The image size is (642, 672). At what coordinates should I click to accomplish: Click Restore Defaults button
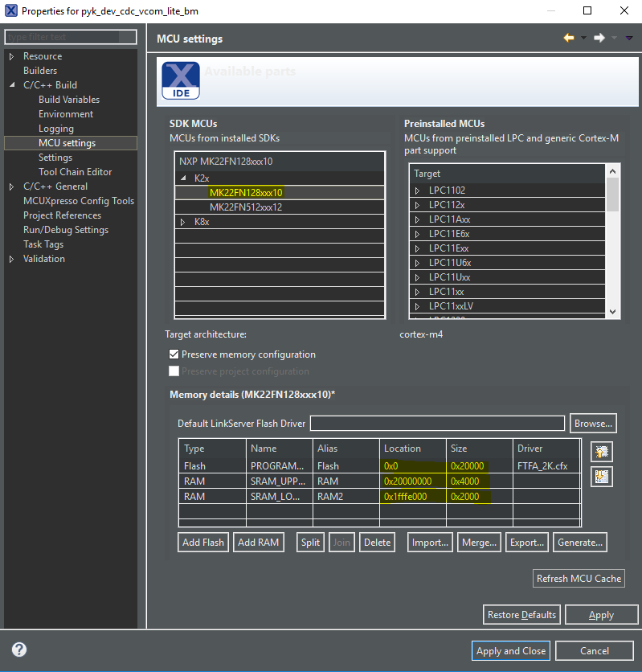tap(521, 615)
